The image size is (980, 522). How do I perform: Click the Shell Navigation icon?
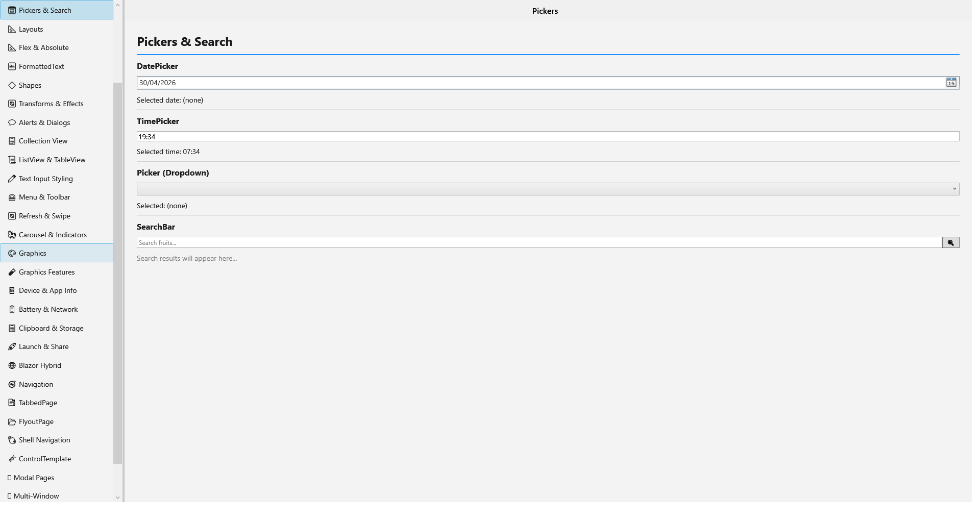[12, 440]
